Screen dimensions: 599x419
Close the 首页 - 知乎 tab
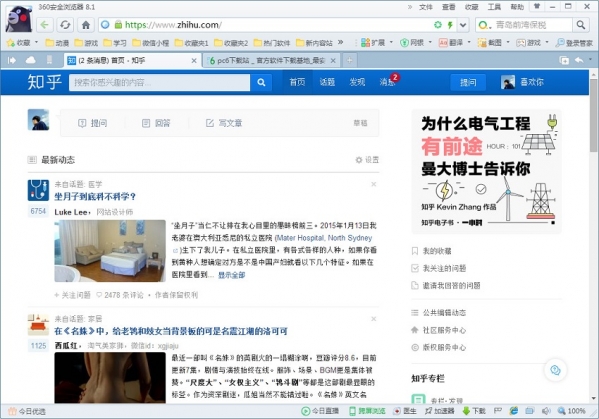[x=194, y=61]
